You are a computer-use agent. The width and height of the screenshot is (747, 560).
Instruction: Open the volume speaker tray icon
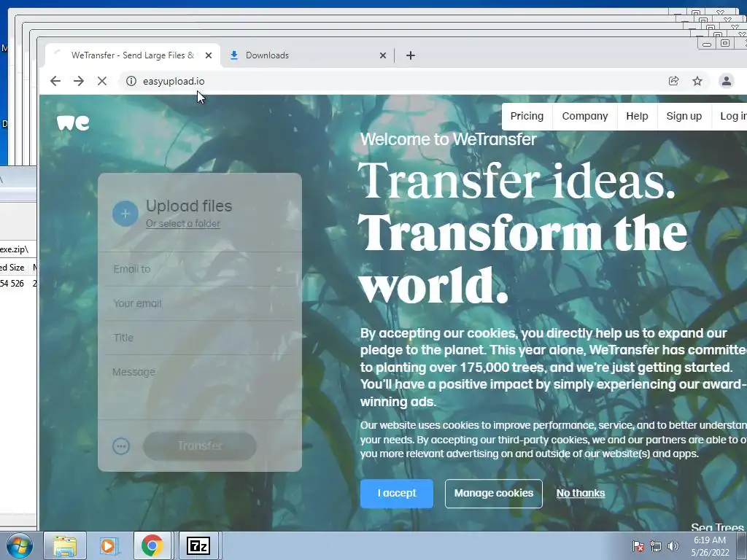coord(673,546)
